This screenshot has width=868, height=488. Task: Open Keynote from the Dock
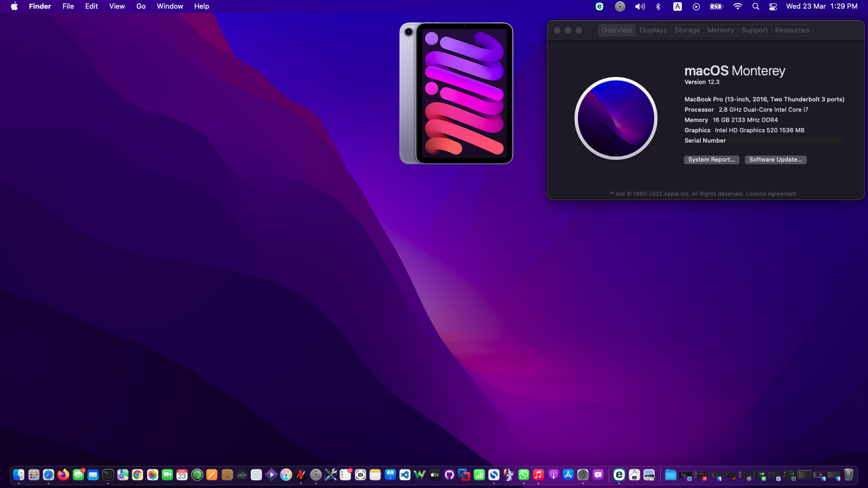click(x=390, y=475)
